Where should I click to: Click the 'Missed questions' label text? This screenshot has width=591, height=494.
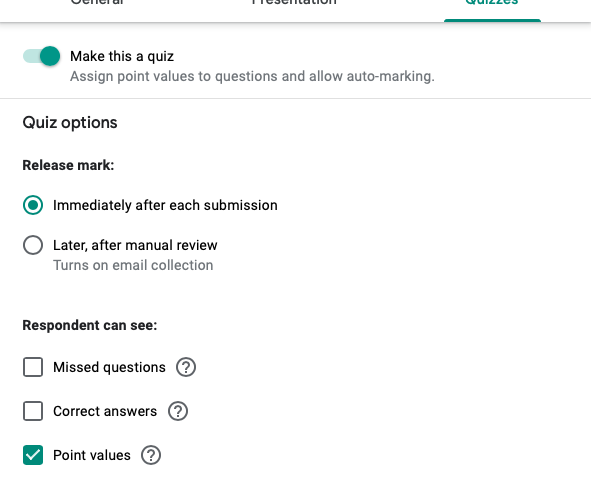tap(109, 367)
